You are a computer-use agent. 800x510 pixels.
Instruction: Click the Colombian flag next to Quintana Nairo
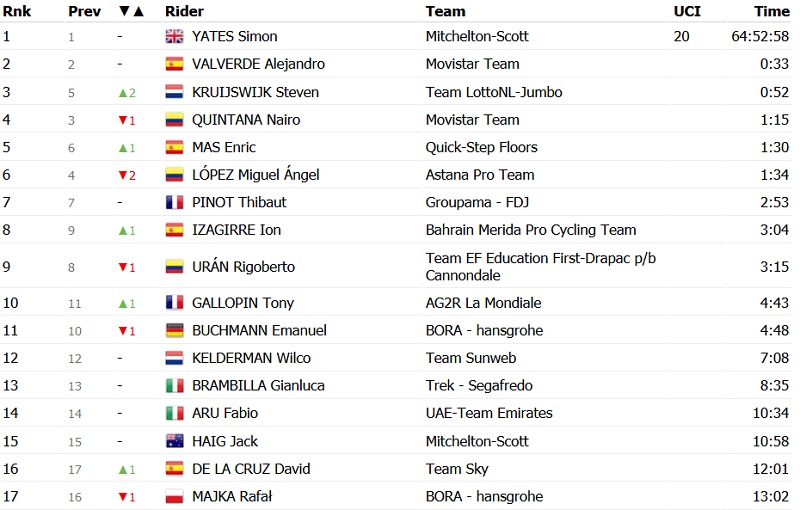pyautogui.click(x=174, y=120)
